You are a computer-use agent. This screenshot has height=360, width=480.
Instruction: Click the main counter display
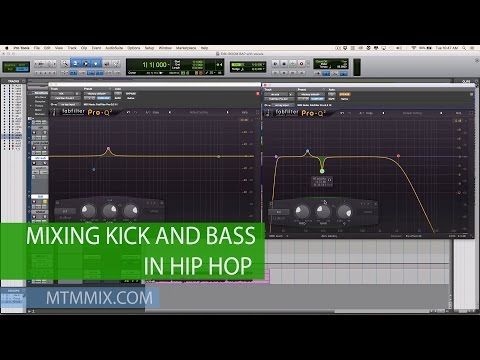click(x=154, y=64)
